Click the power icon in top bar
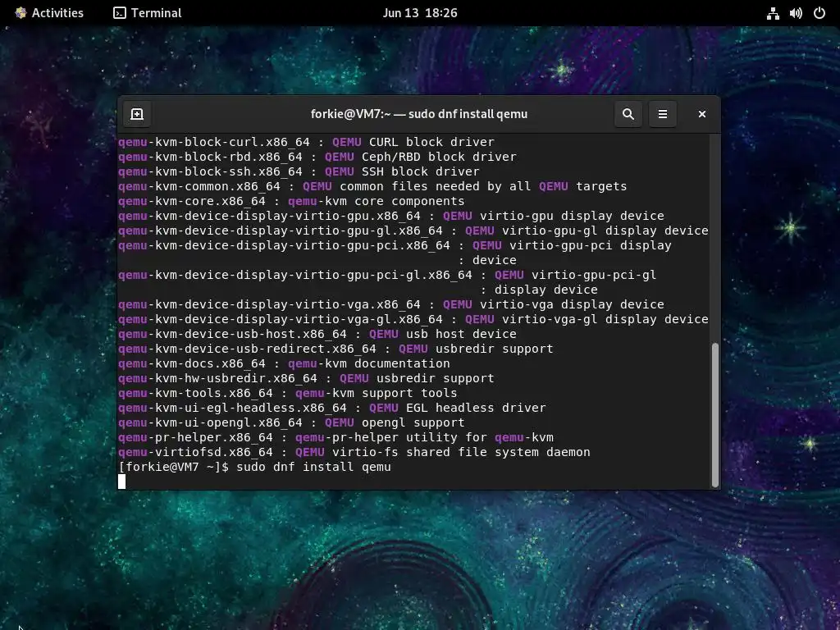Image resolution: width=840 pixels, height=630 pixels. click(x=819, y=13)
